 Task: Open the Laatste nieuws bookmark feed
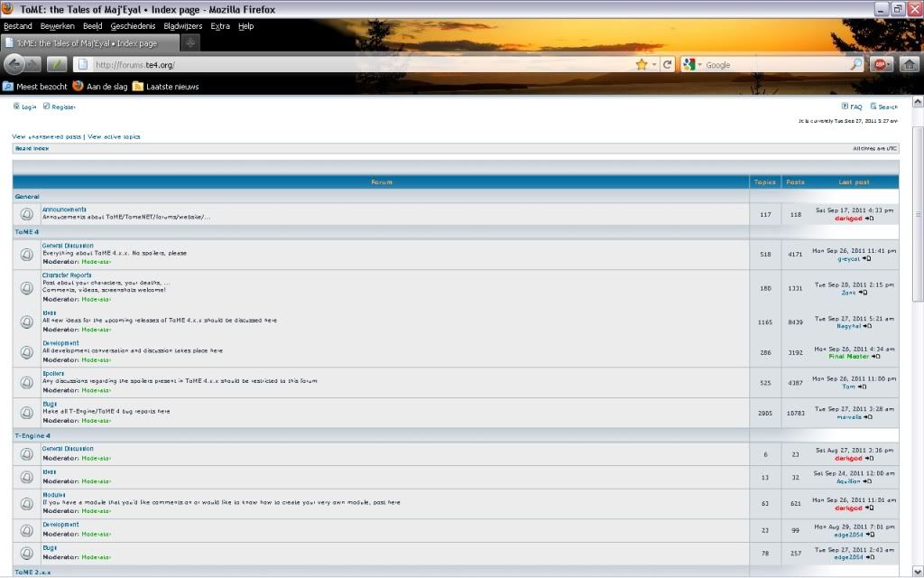(166, 86)
